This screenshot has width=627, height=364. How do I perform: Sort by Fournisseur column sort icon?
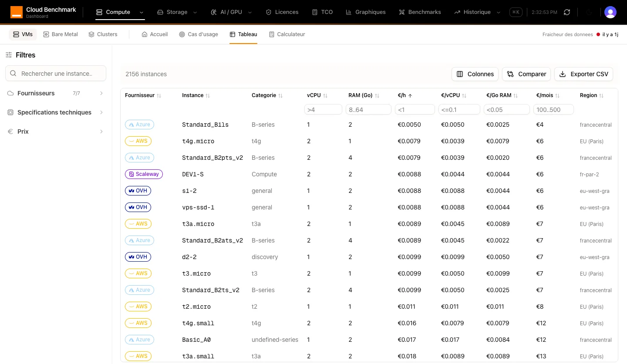(159, 95)
